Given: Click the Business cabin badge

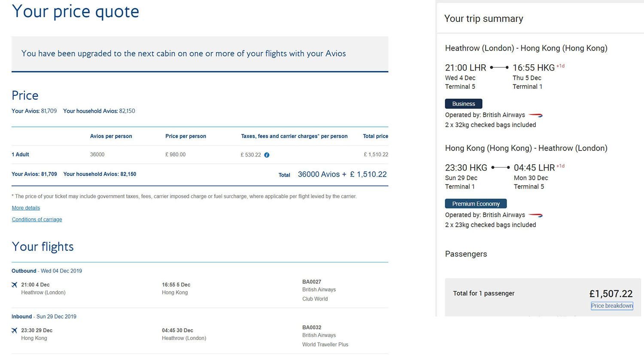Looking at the screenshot, I should [x=464, y=104].
